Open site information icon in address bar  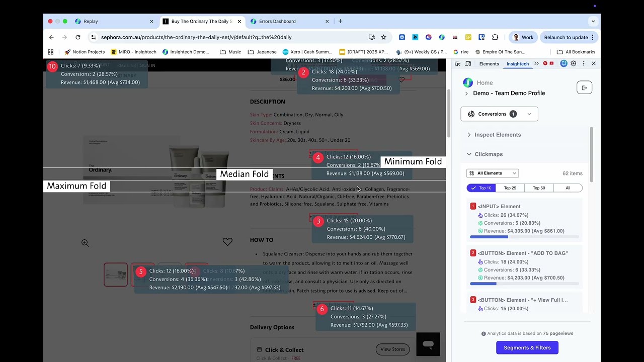(94, 37)
